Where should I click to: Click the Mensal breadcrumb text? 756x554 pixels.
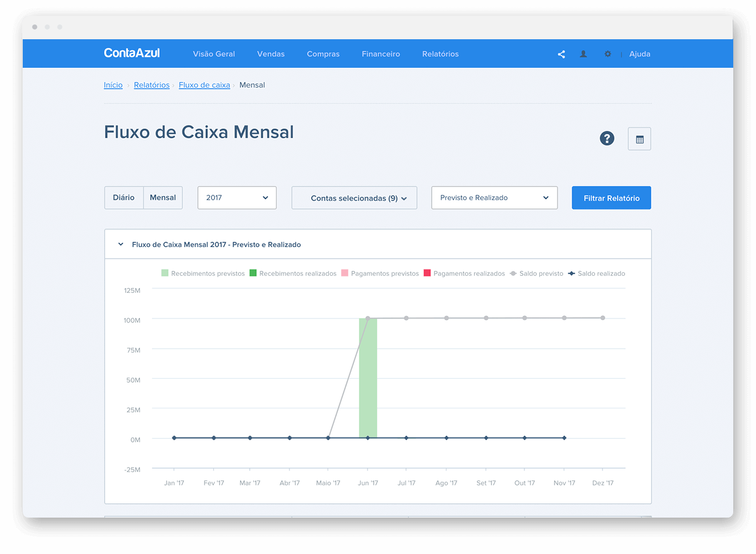tap(252, 85)
